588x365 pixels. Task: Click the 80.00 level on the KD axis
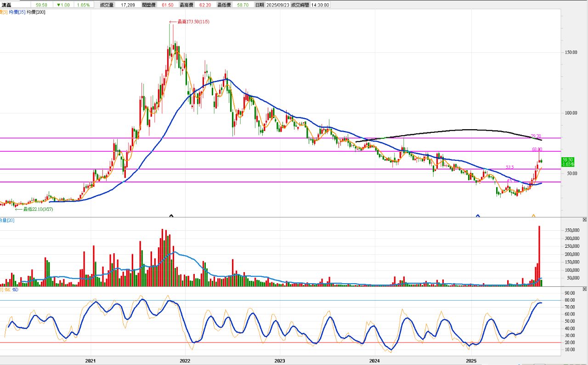pyautogui.click(x=570, y=300)
